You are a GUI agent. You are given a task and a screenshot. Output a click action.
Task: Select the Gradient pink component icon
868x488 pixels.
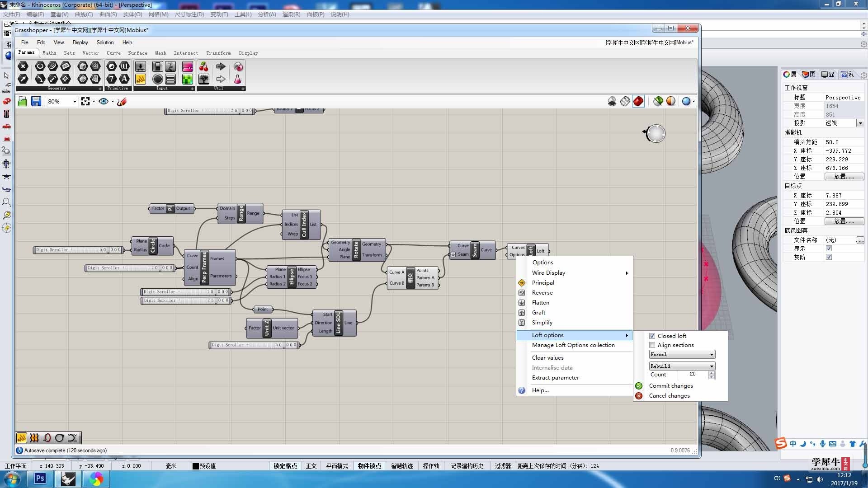click(187, 66)
